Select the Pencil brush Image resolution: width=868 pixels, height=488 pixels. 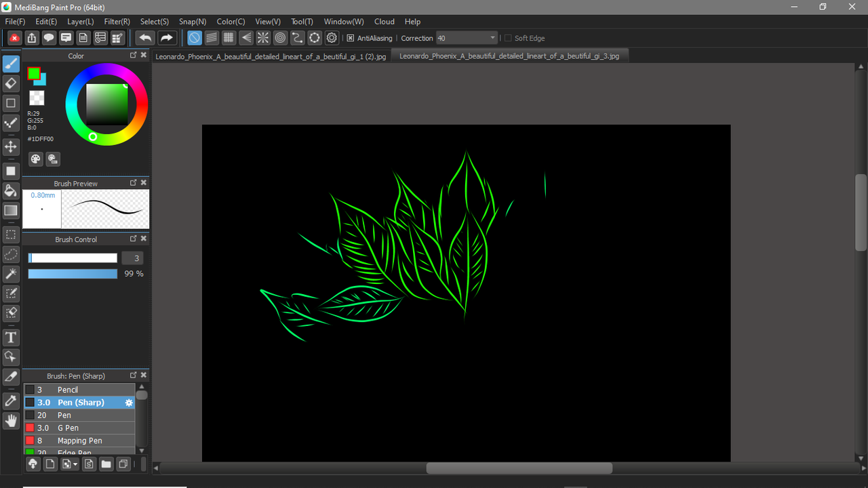click(79, 390)
